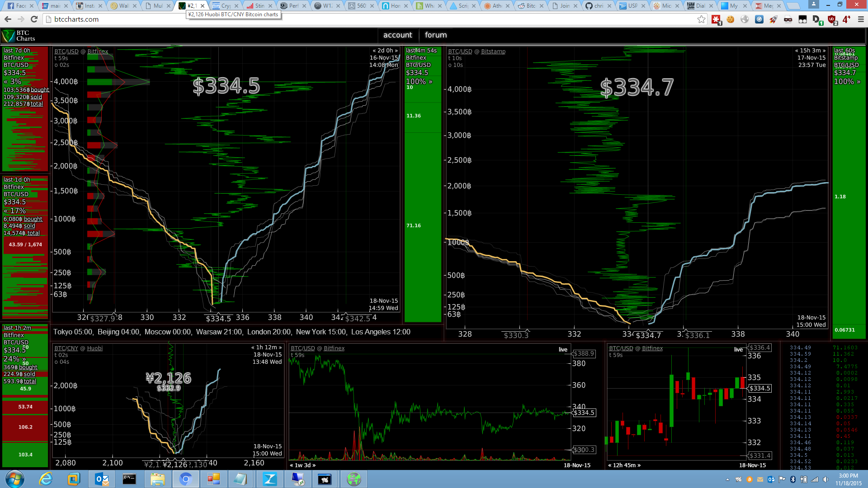
Task: Go back with the browser back arrow
Action: [8, 19]
